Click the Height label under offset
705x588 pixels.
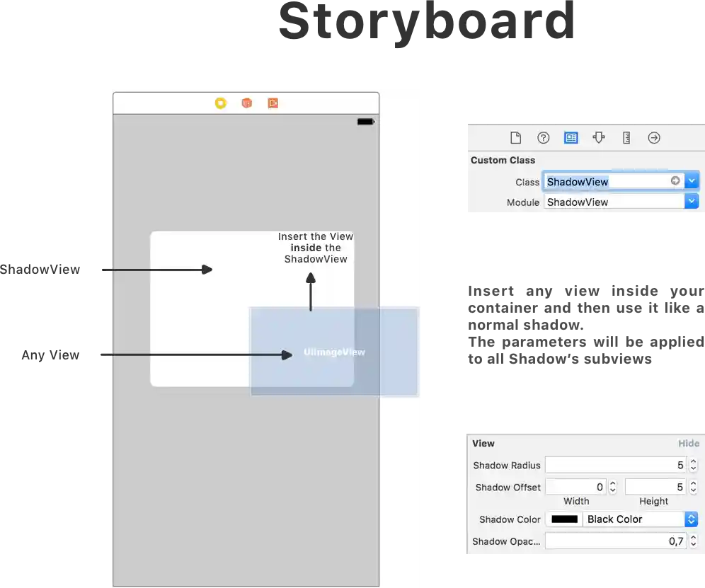(654, 501)
